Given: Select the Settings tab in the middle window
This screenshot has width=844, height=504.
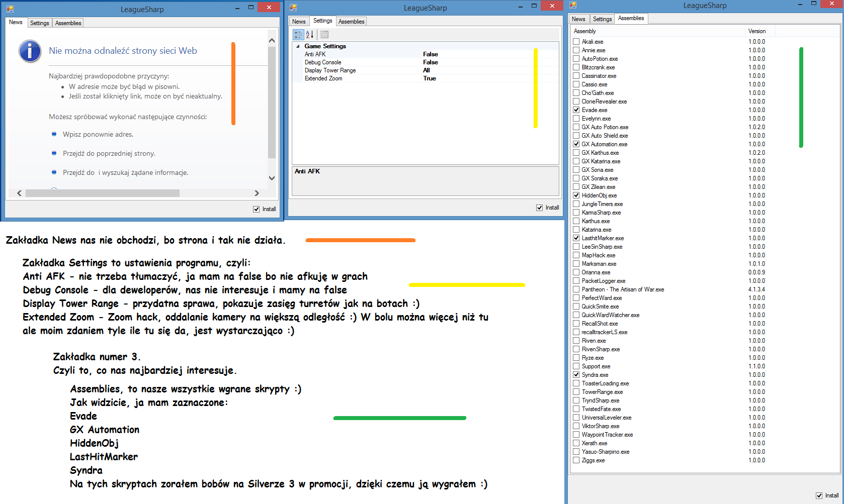Looking at the screenshot, I should pos(322,21).
